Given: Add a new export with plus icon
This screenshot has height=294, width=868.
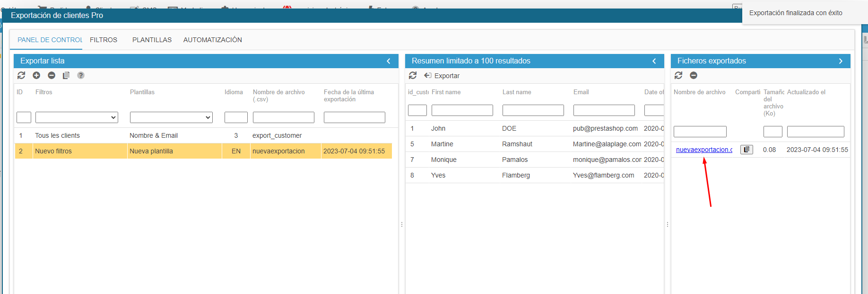Looking at the screenshot, I should (36, 75).
